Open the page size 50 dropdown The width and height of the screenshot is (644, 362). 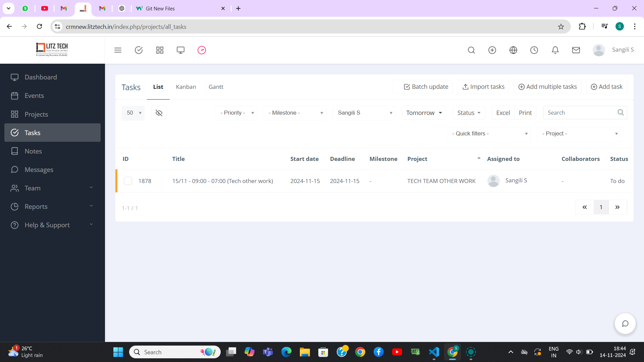click(x=133, y=113)
